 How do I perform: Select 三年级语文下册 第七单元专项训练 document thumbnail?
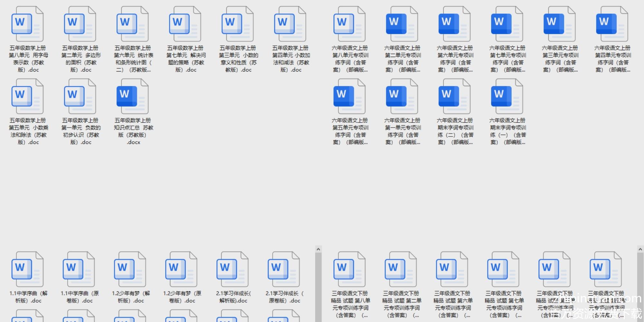click(x=504, y=269)
